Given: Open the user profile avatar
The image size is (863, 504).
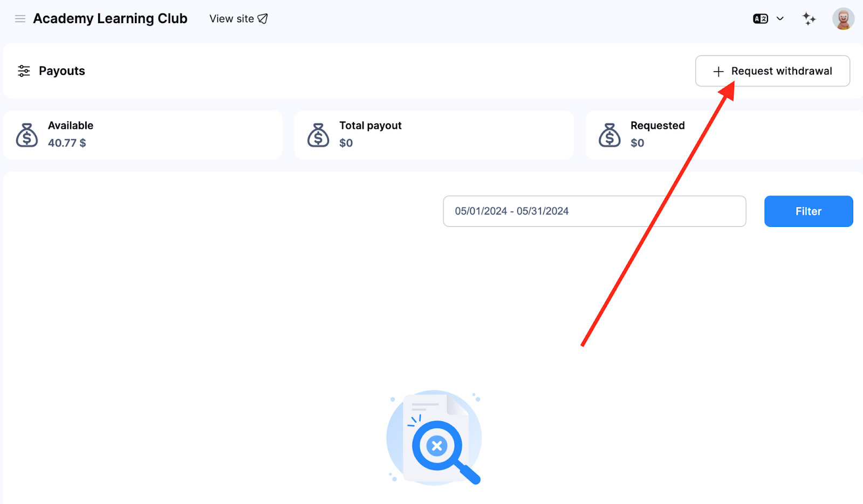Looking at the screenshot, I should pyautogui.click(x=843, y=19).
